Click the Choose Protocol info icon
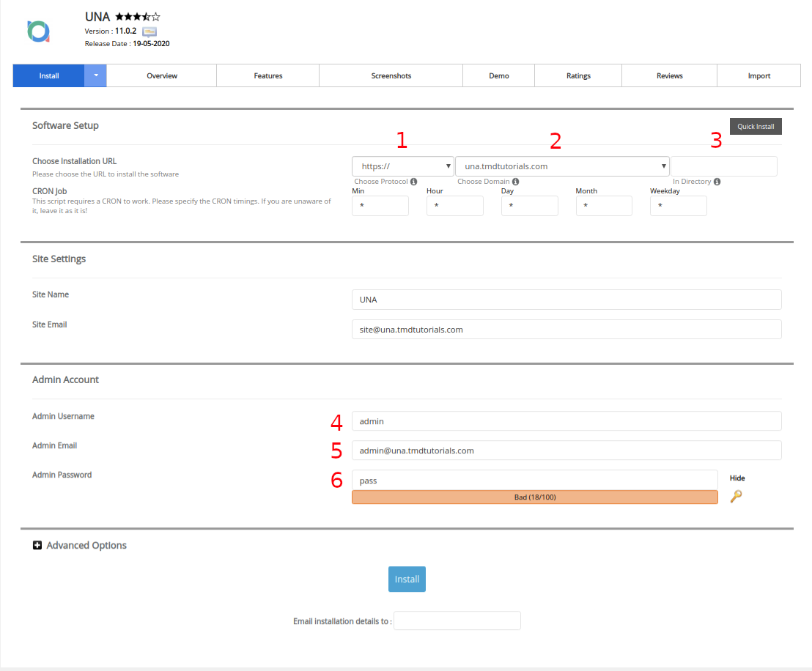This screenshot has width=812, height=671. click(413, 182)
